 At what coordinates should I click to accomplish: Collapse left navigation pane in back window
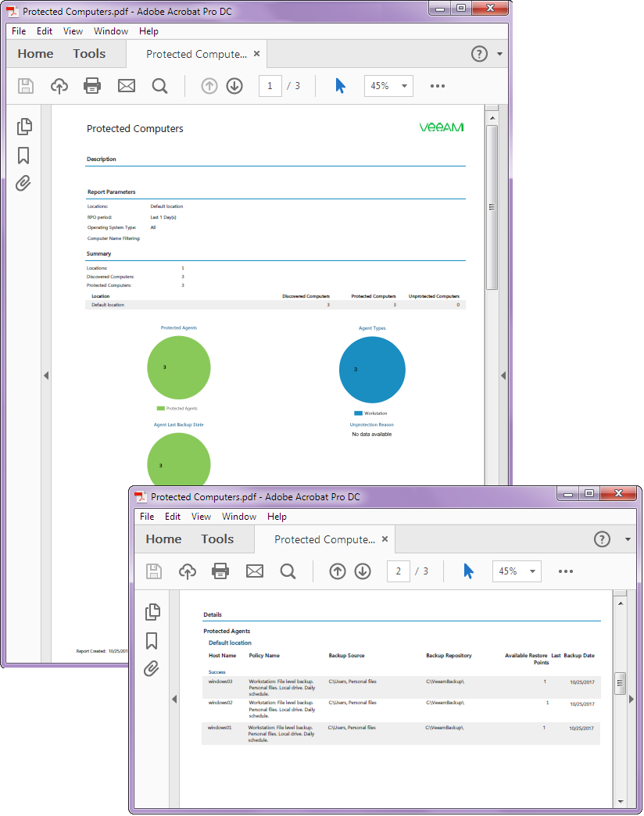coord(46,375)
